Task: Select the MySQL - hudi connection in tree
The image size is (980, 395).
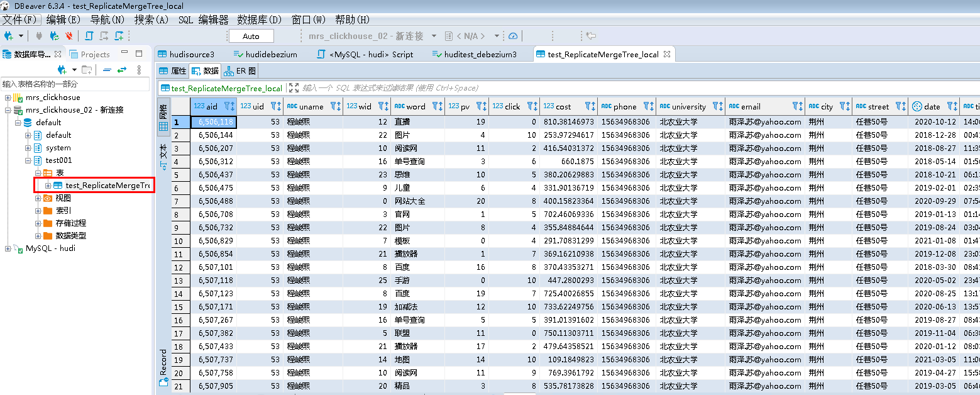Action: coord(50,248)
